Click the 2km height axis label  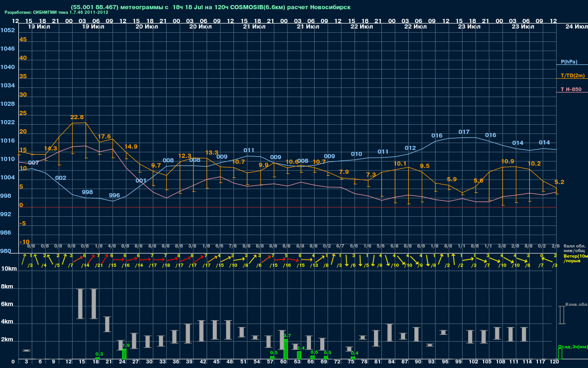tap(7, 339)
